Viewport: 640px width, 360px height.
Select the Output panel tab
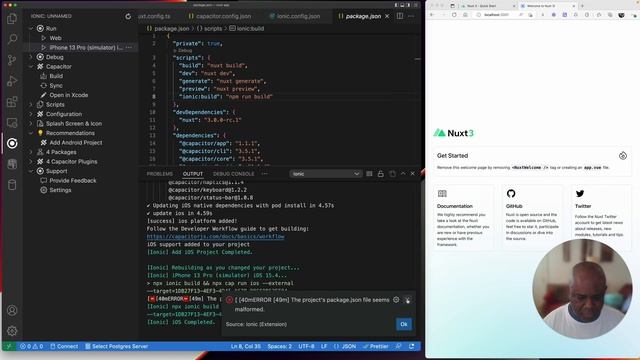click(193, 174)
